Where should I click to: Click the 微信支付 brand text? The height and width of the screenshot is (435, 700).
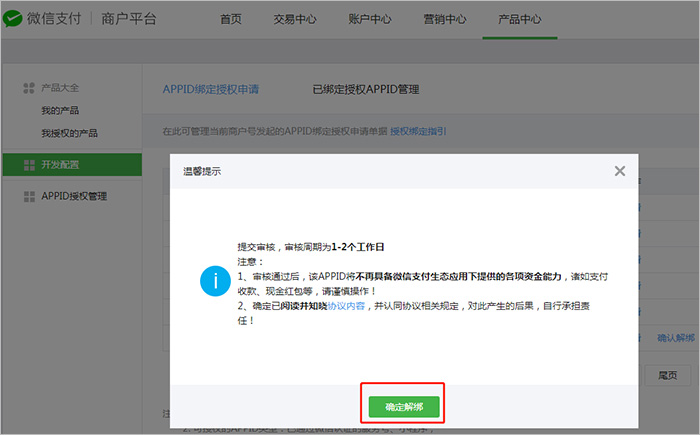click(x=54, y=19)
